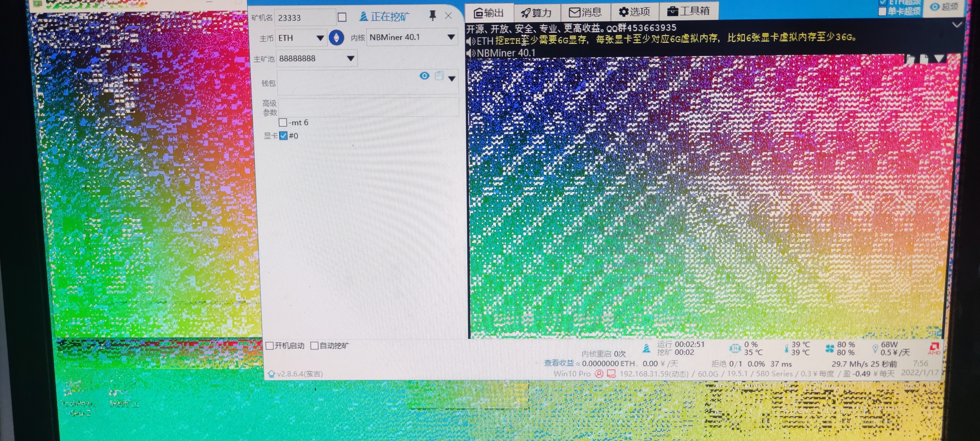The height and width of the screenshot is (441, 980).
Task: Click the 运行 00:02:51 uptime text
Action: (681, 344)
